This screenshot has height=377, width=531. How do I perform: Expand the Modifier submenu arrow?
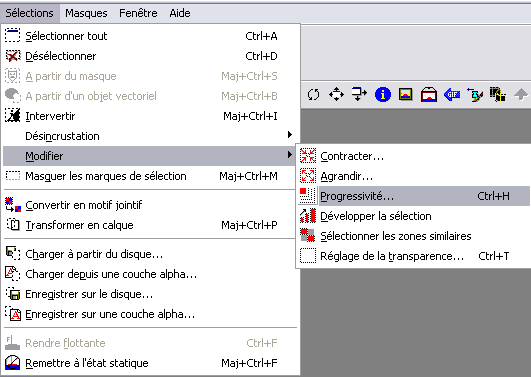tap(290, 155)
